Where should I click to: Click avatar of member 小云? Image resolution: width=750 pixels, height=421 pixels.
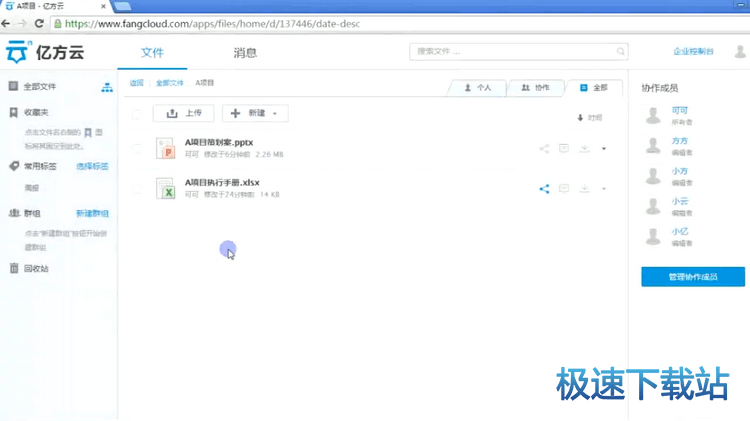[x=653, y=206]
